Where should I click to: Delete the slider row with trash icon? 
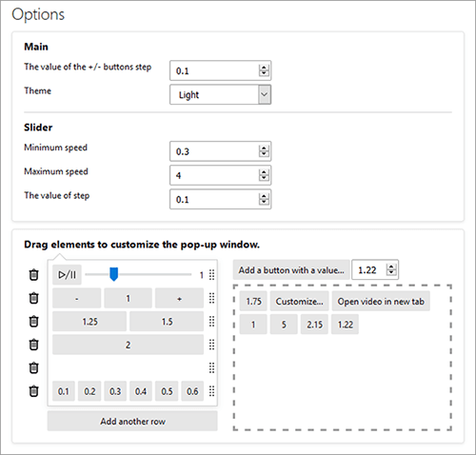tap(33, 275)
